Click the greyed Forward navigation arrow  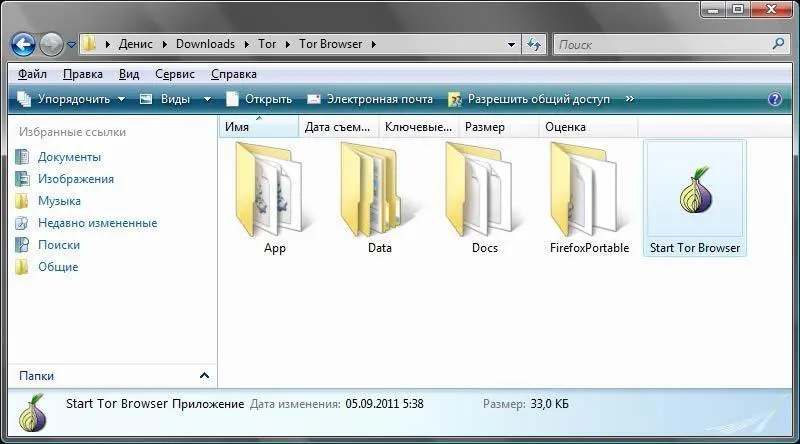51,44
